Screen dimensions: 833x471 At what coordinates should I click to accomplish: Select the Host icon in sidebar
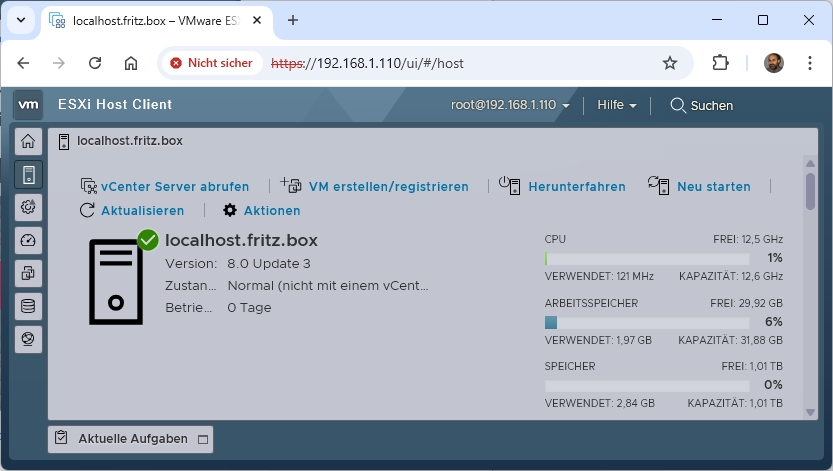tap(28, 175)
